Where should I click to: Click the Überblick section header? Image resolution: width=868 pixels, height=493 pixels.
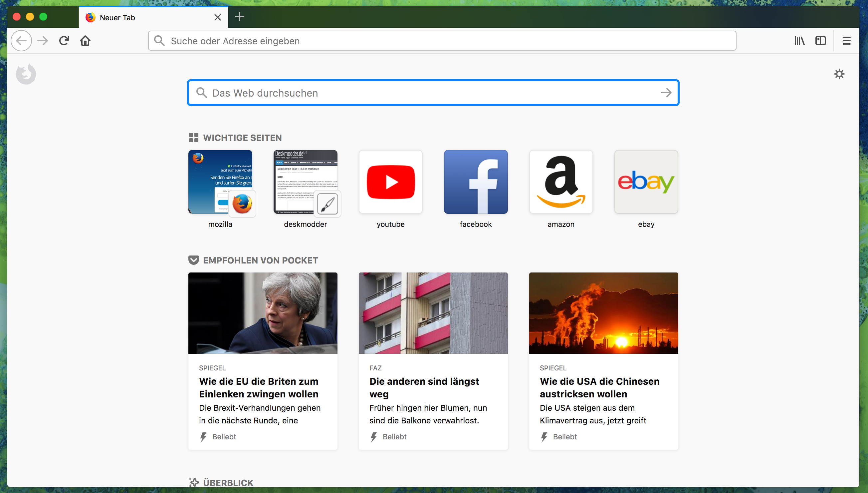coord(228,482)
